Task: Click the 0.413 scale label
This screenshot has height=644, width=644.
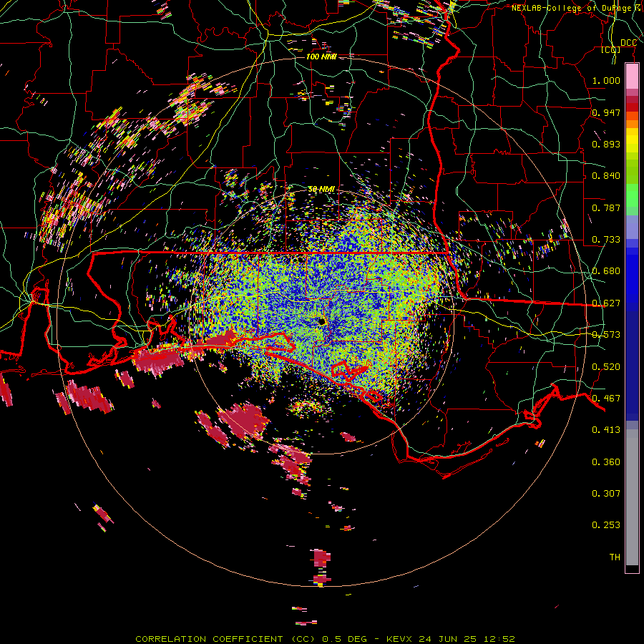Action: point(606,430)
